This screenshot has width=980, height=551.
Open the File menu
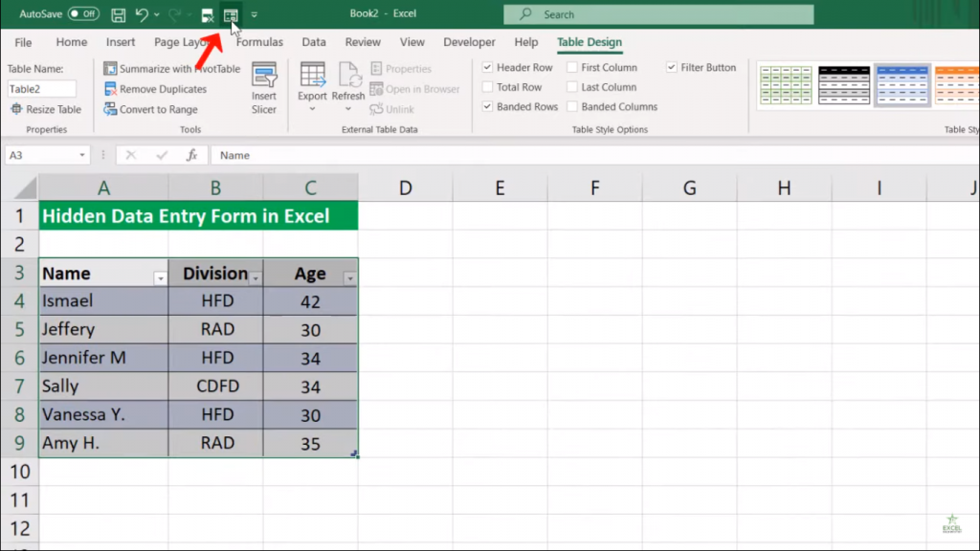point(23,42)
